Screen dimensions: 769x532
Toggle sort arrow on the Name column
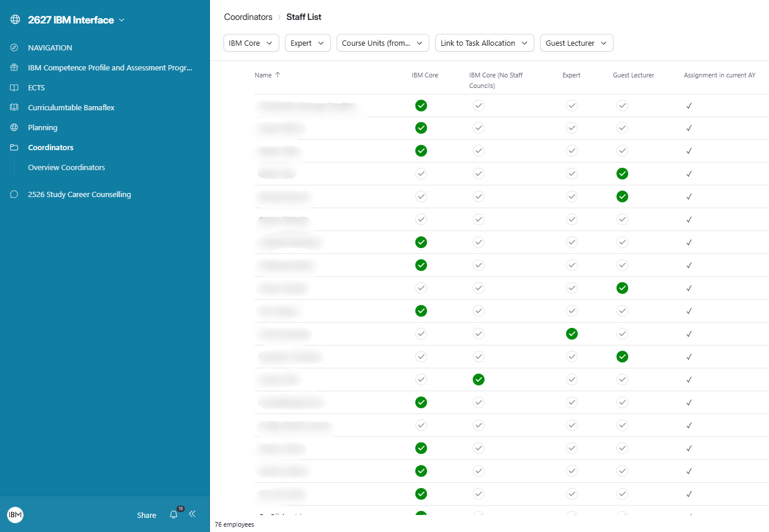tap(277, 75)
